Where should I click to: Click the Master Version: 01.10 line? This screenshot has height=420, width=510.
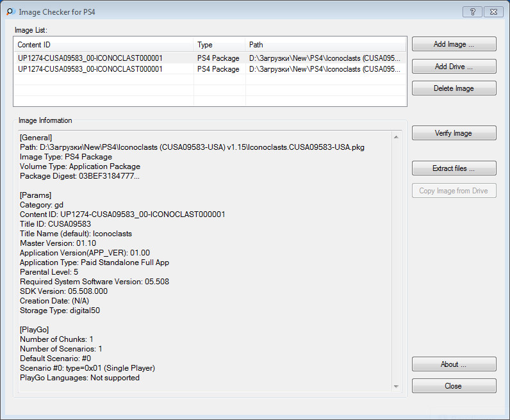(x=58, y=243)
